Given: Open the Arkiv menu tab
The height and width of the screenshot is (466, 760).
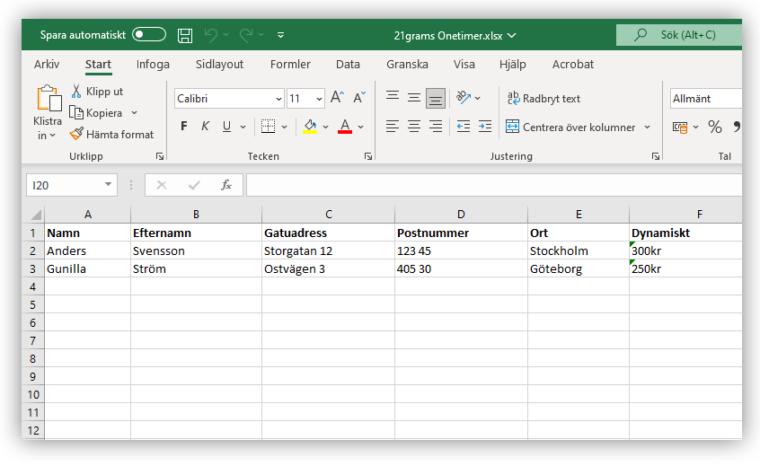Looking at the screenshot, I should pos(47,64).
